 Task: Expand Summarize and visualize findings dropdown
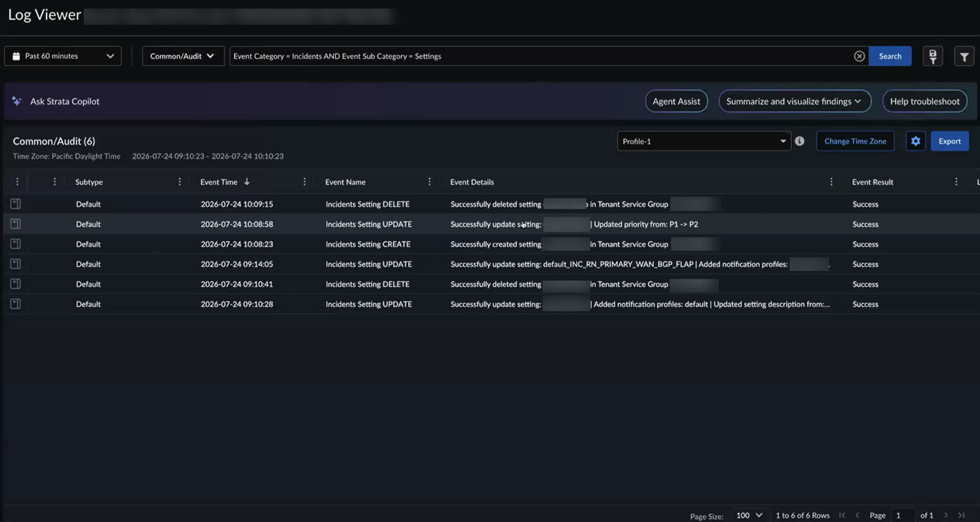[x=794, y=101]
